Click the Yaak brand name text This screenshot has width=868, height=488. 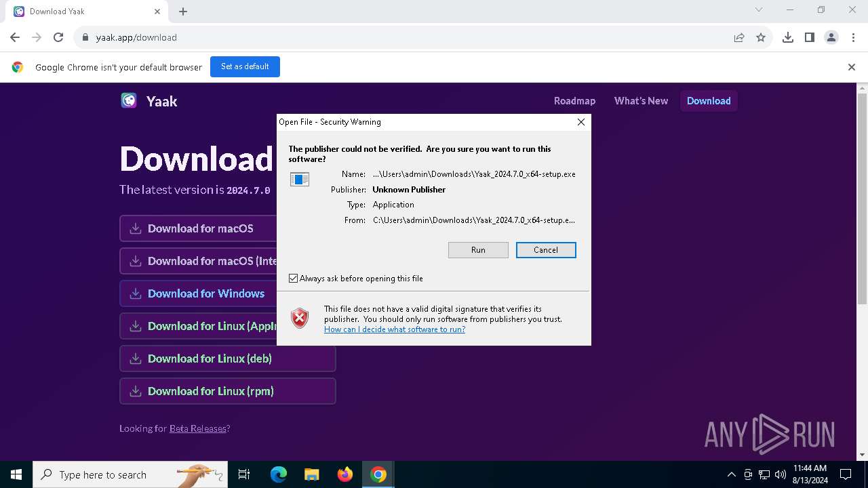pos(162,101)
